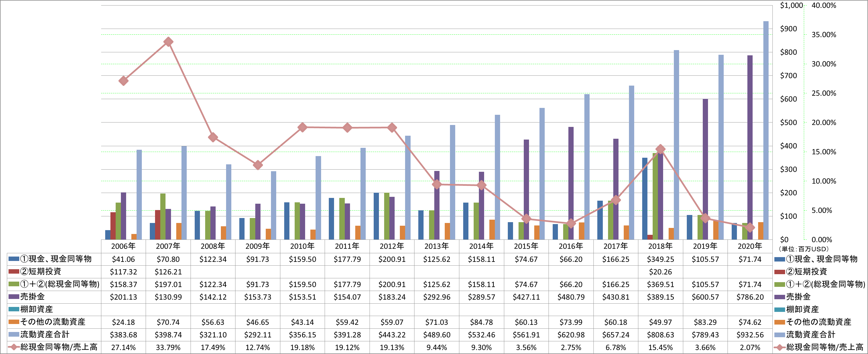
Task: Click the blue 現金 bar for 2018年
Action: click(645, 199)
